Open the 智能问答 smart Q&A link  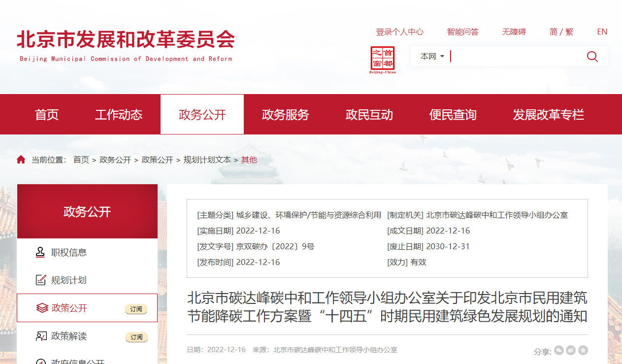[462, 32]
